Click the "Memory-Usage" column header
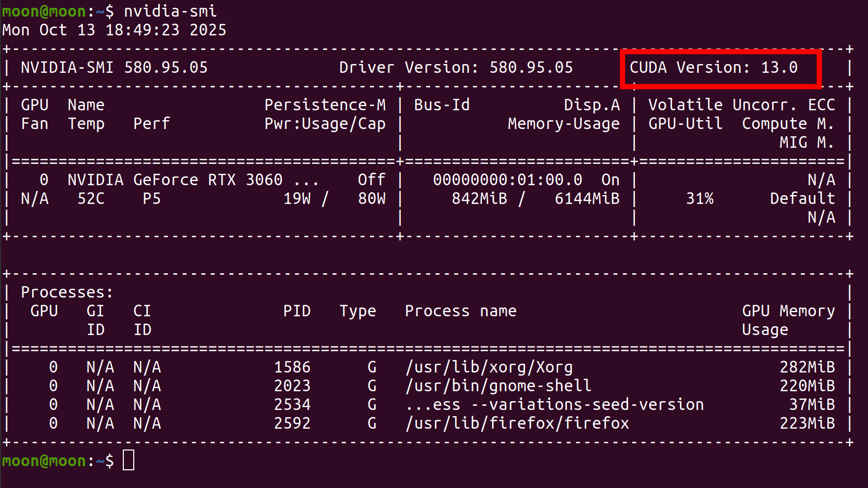This screenshot has height=488, width=868. coord(564,124)
